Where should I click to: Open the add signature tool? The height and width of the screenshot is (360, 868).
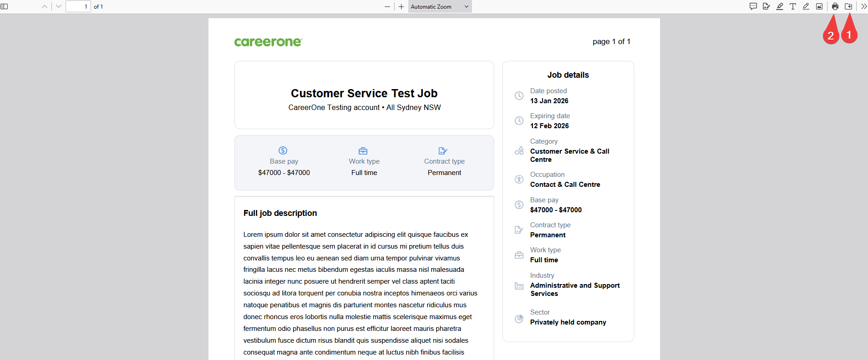pyautogui.click(x=766, y=6)
